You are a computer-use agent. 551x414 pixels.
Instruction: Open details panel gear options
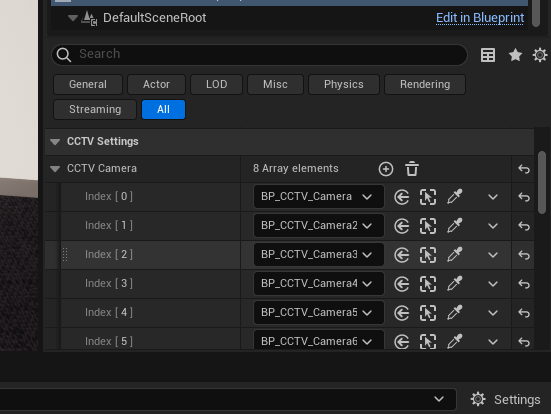(x=540, y=55)
